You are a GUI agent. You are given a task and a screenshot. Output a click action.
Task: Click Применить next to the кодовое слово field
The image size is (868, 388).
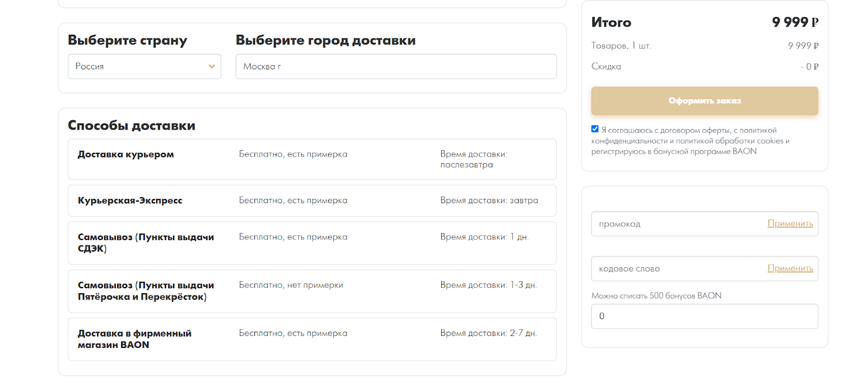[790, 268]
